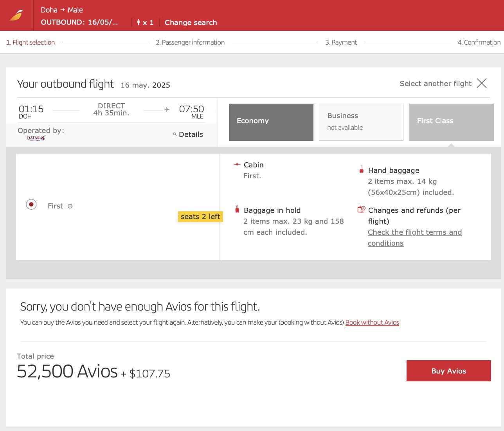Click Book without Avios link
The height and width of the screenshot is (431, 504).
372,322
